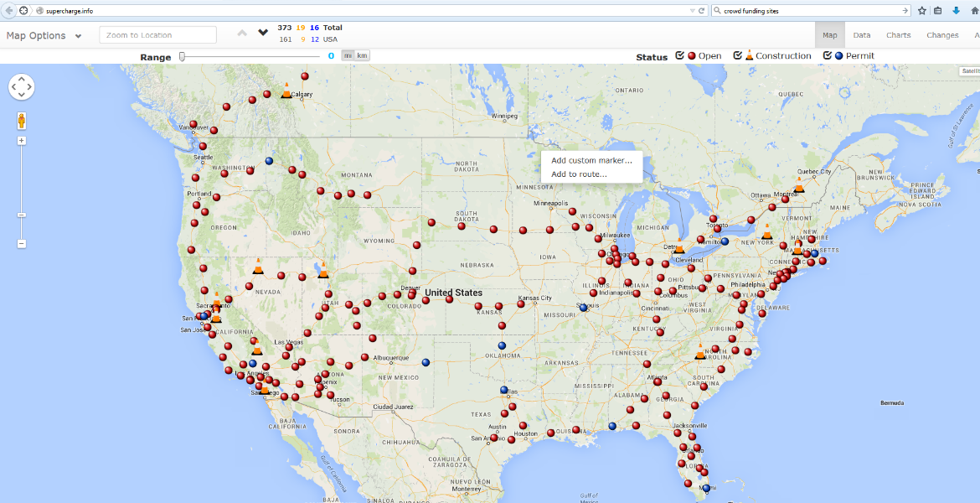
Task: Open the browser downloads arrow icon
Action: pyautogui.click(x=956, y=11)
